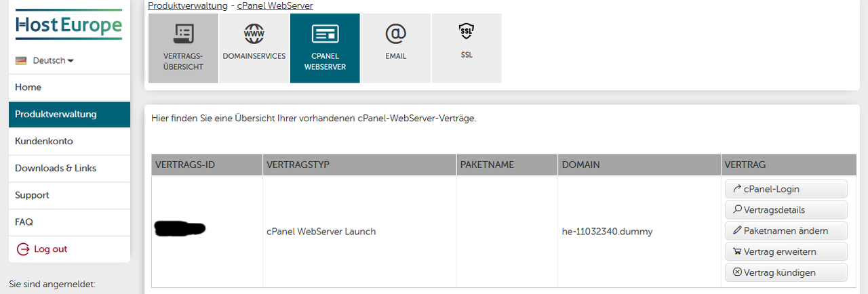This screenshot has width=868, height=294.
Task: Click the Log out arrow icon
Action: click(22, 249)
